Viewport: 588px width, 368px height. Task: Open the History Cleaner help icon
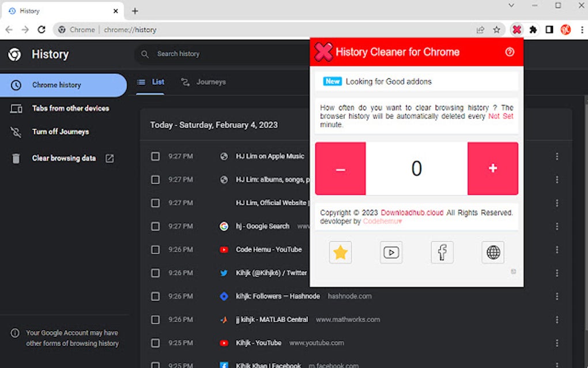(510, 52)
